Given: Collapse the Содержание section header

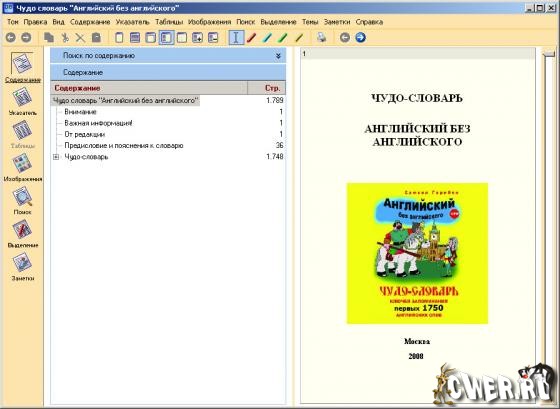Looking at the screenshot, I should pos(168,73).
